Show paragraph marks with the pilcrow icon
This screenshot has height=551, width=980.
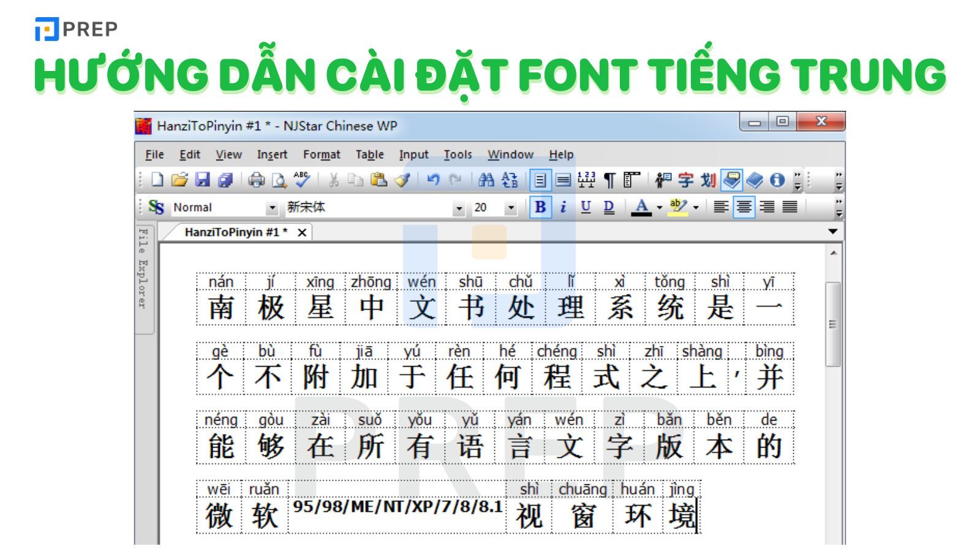coord(610,179)
